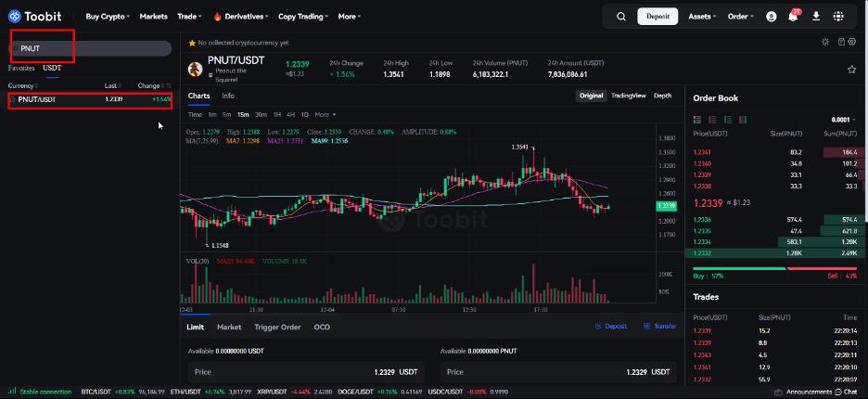Click the white Deposit button

[x=657, y=17]
